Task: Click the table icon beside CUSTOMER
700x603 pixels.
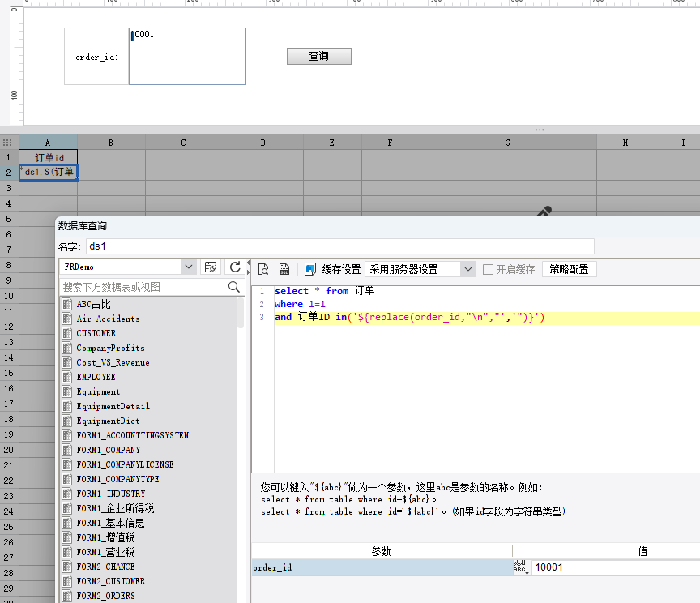Action: 67,333
